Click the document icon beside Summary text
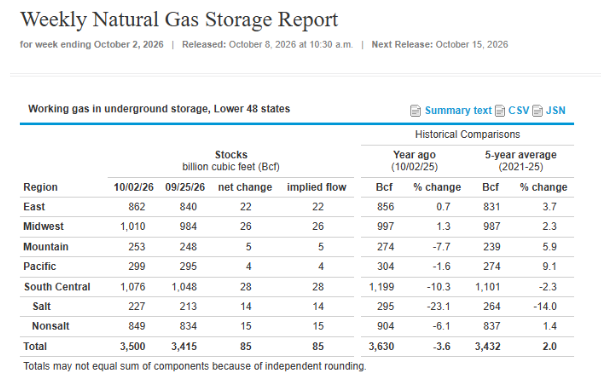The width and height of the screenshot is (614, 377). [415, 111]
